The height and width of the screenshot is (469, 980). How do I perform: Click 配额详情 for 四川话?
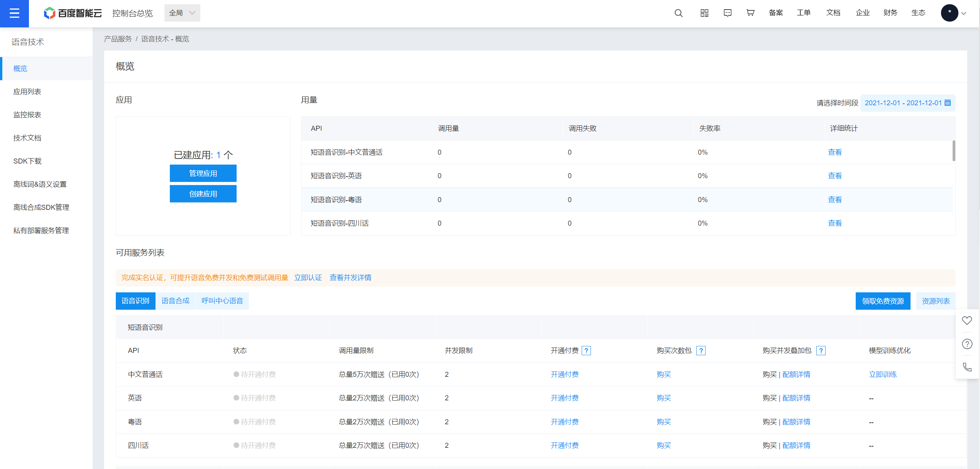tap(796, 445)
